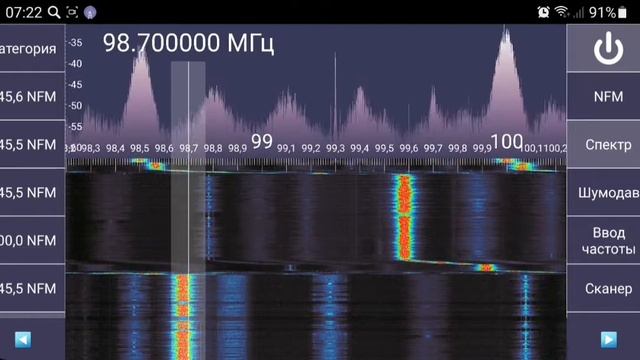The width and height of the screenshot is (640, 360).
Task: Select the 00,0 NFM preset
Action: tap(32, 240)
